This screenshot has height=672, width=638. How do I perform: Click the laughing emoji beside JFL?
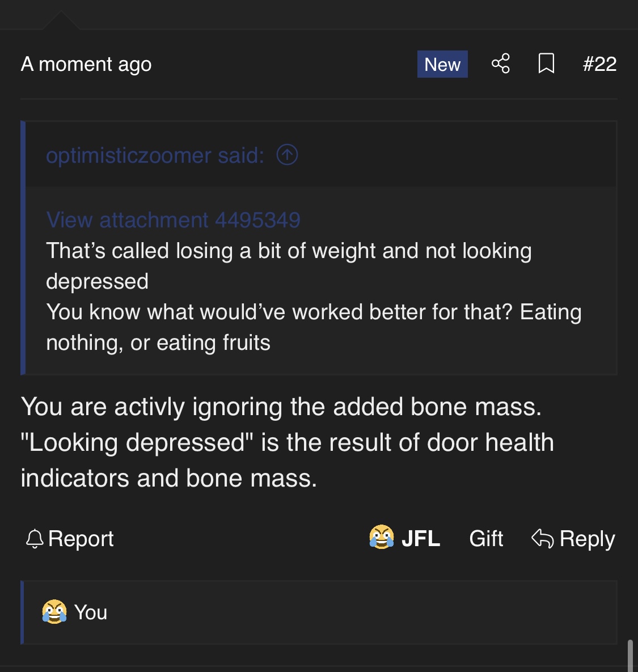point(382,537)
